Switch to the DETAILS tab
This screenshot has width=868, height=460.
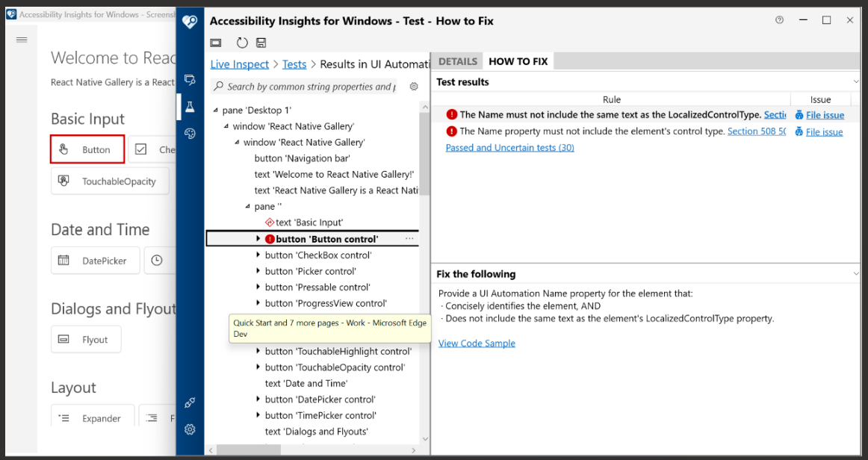pyautogui.click(x=458, y=60)
